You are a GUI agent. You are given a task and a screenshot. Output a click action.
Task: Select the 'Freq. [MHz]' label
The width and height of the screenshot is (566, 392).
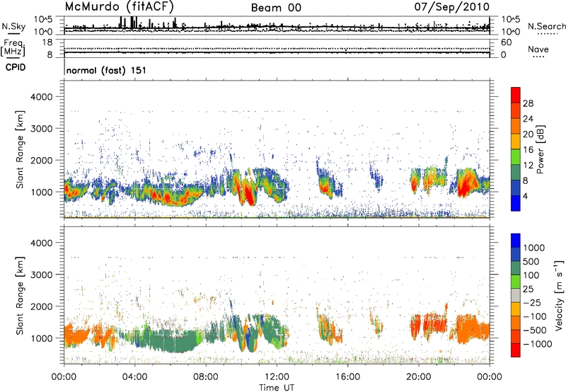(13, 47)
